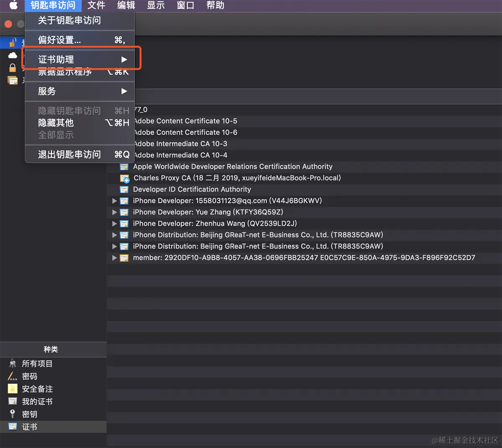The width and height of the screenshot is (502, 448).
Task: Select the iCloud cloud keychain icon
Action: [13, 55]
